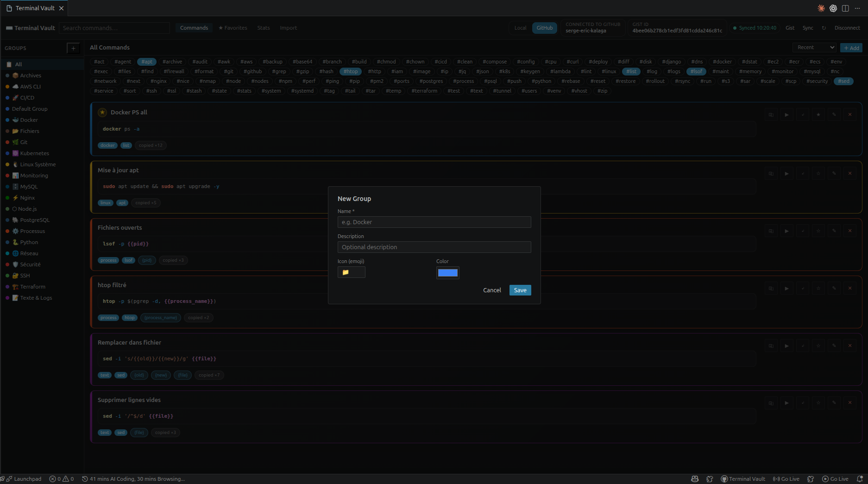Viewport: 868px width, 484px height.
Task: Edit the Supprimer lignes vides command
Action: pos(834,403)
